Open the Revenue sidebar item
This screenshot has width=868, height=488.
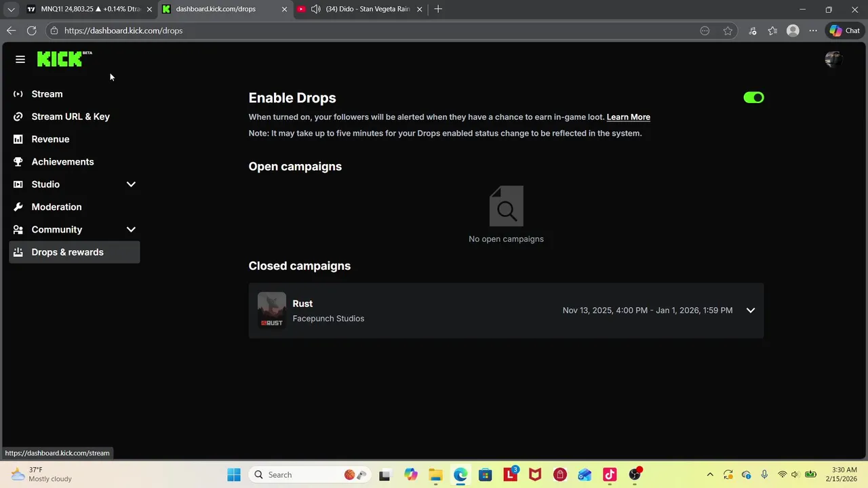[75, 139]
